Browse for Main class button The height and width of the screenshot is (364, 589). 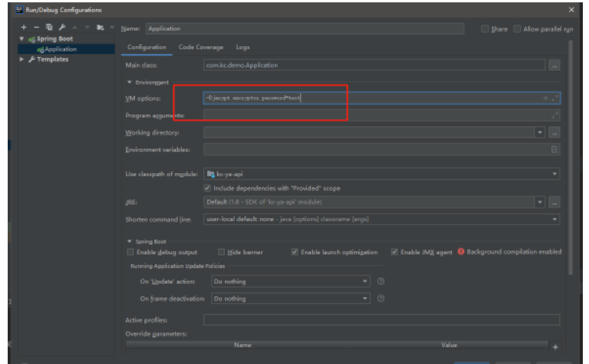tap(554, 66)
